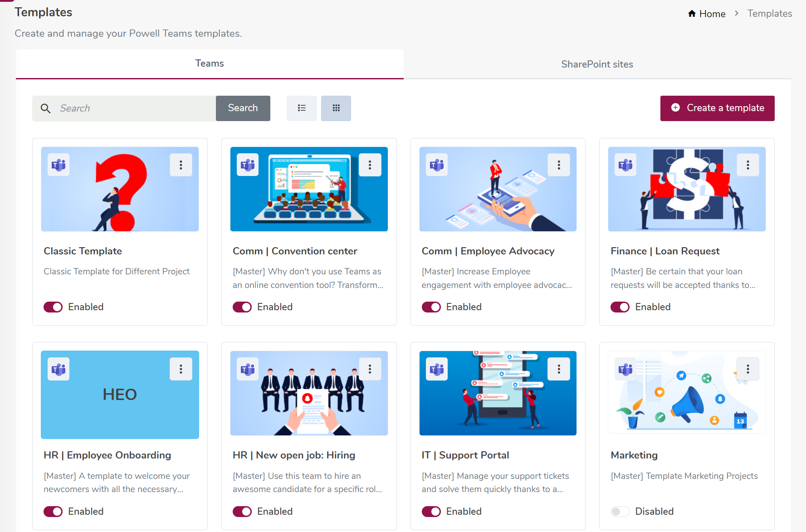Click the Home house icon in breadcrumb

(x=692, y=14)
